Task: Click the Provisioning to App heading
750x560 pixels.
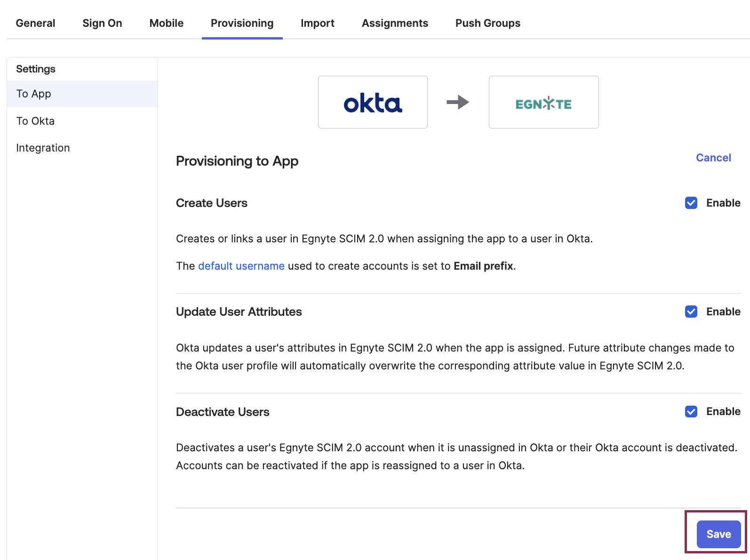Action: pos(237,161)
